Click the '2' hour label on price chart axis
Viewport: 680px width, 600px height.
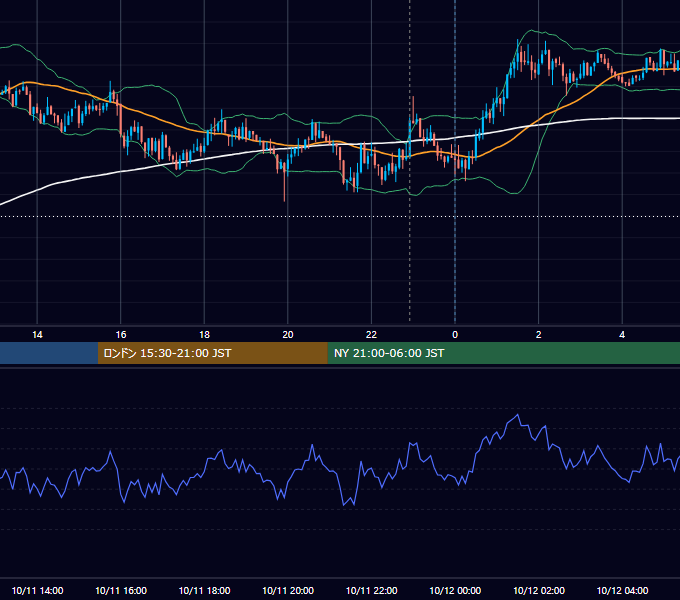pyautogui.click(x=539, y=335)
